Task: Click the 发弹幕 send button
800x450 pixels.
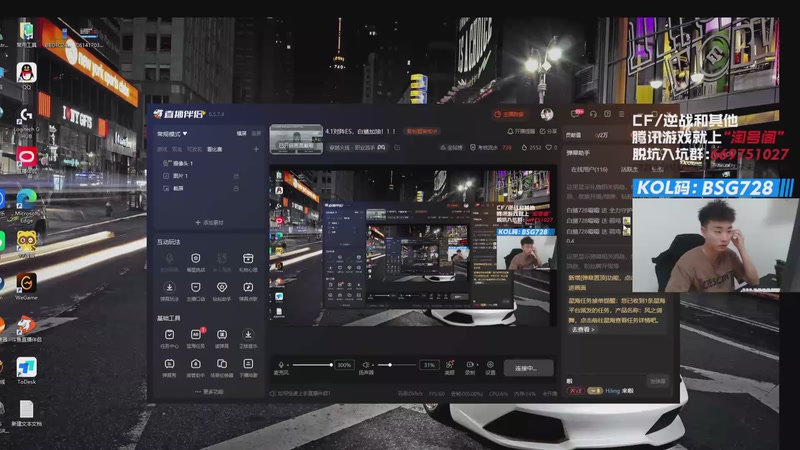Action: [x=657, y=382]
